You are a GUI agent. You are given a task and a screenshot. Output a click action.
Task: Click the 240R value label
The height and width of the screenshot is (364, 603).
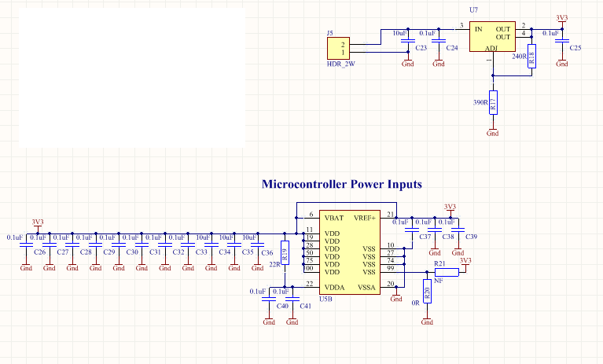(x=519, y=56)
